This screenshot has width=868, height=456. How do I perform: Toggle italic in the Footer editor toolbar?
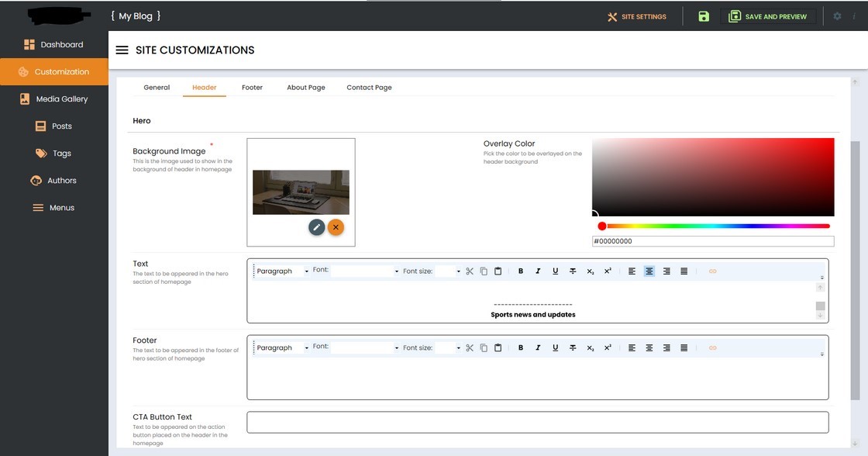click(x=538, y=348)
